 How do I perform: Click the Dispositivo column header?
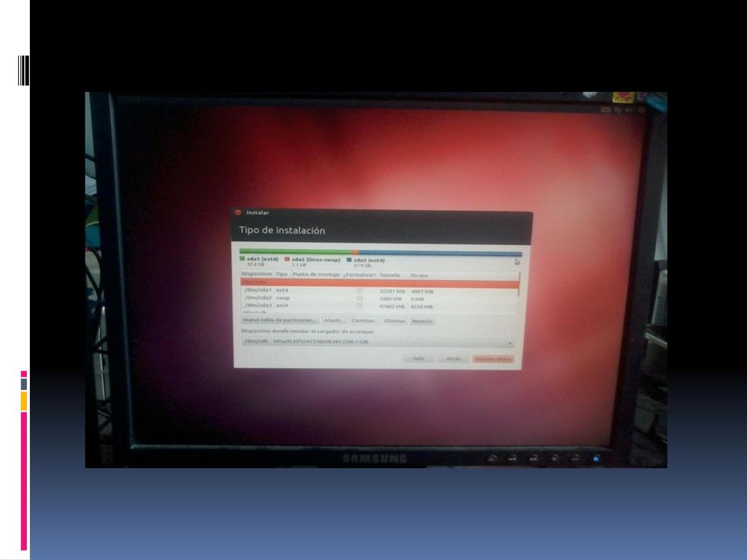coord(256,274)
